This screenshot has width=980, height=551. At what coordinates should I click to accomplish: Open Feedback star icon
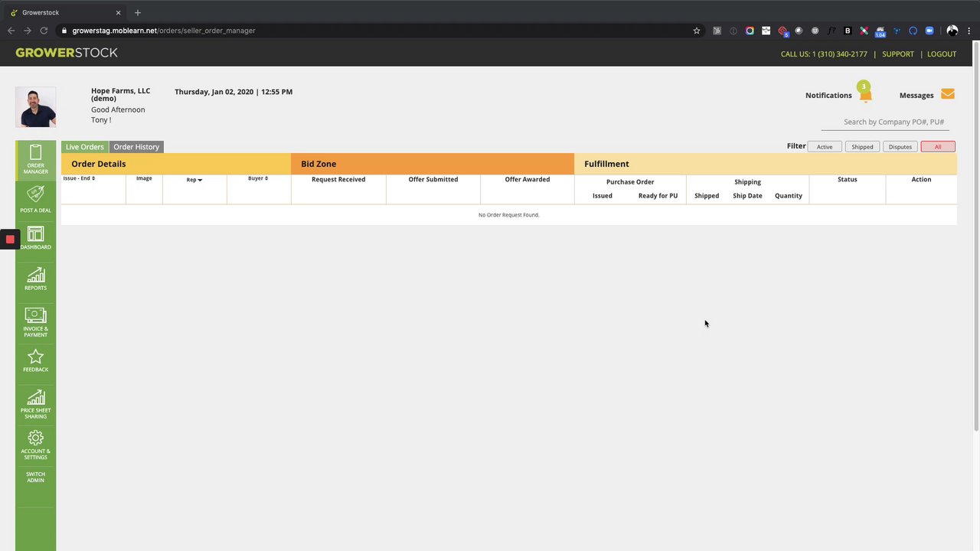tap(35, 357)
